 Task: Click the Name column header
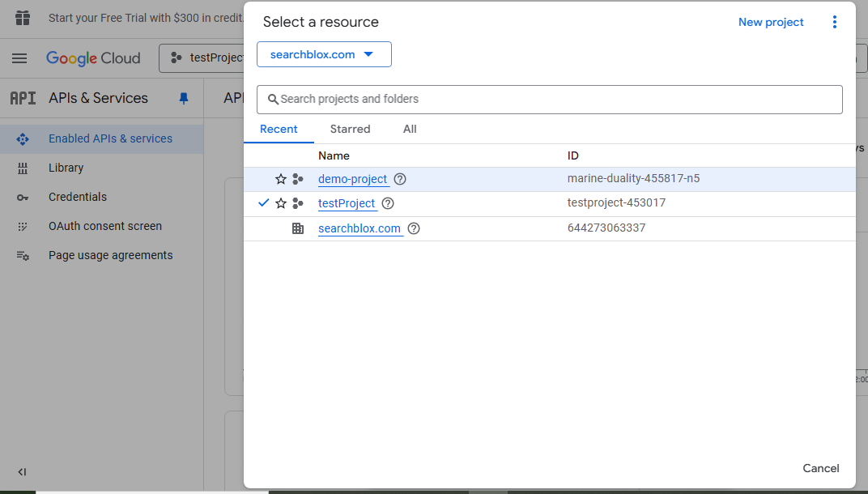click(334, 155)
